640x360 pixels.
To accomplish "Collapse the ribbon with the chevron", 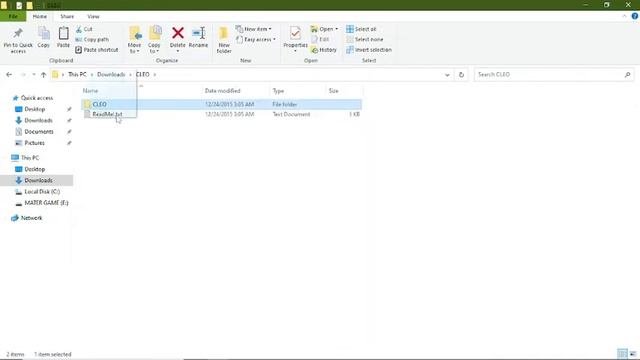I will [624, 16].
